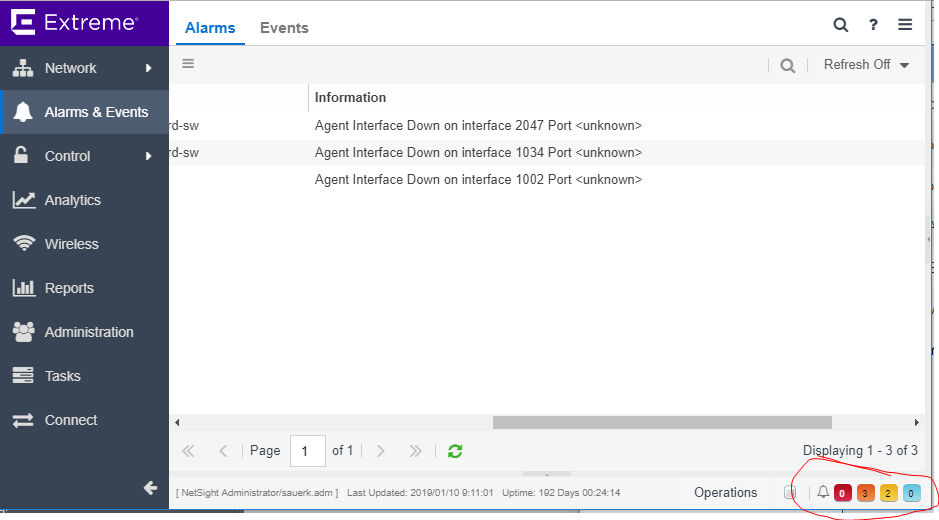Click the Administration users icon
The image size is (939, 520).
[x=23, y=332]
